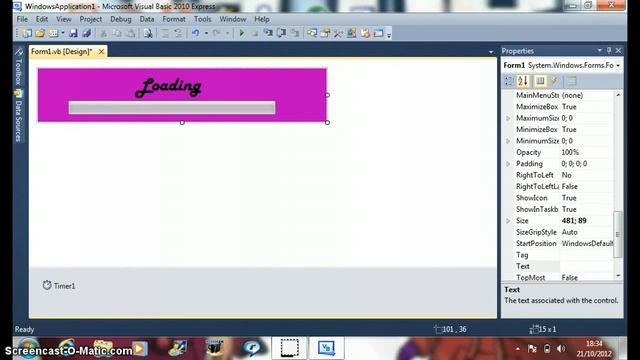Viewport: 640px width, 360px height.
Task: Open the Toolbox side panel tab
Action: [x=18, y=67]
